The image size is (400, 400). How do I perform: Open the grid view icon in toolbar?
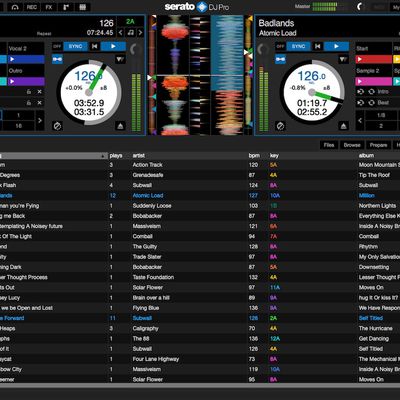83,7
